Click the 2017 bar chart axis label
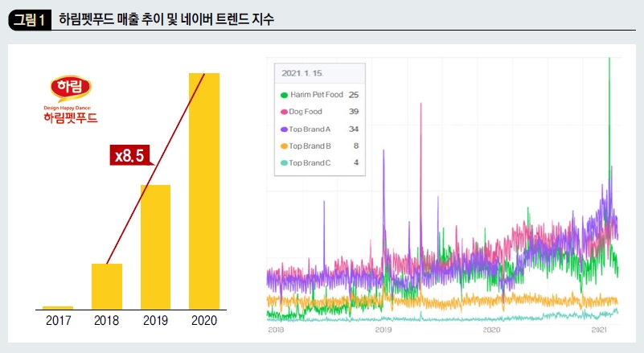644x353 pixels. coord(59,321)
